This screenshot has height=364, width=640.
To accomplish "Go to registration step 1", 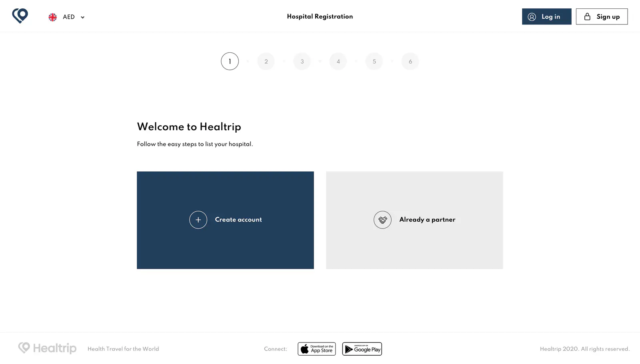I will coord(230,62).
